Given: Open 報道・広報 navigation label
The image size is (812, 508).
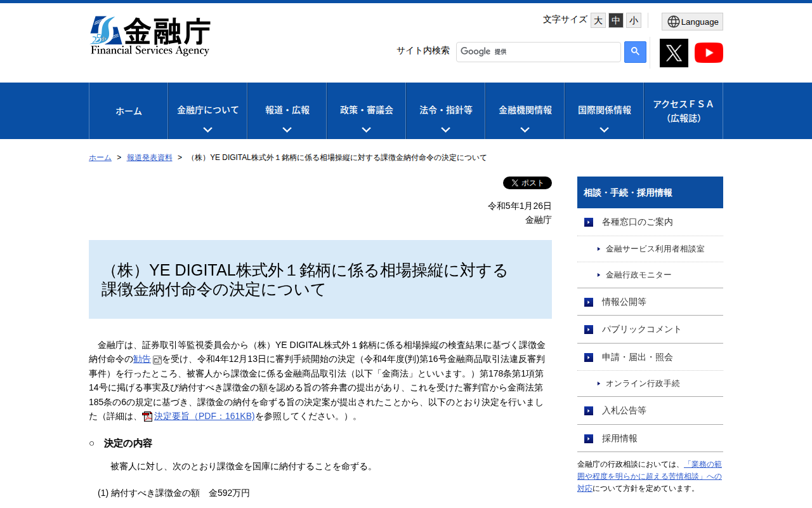Looking at the screenshot, I should point(287,110).
